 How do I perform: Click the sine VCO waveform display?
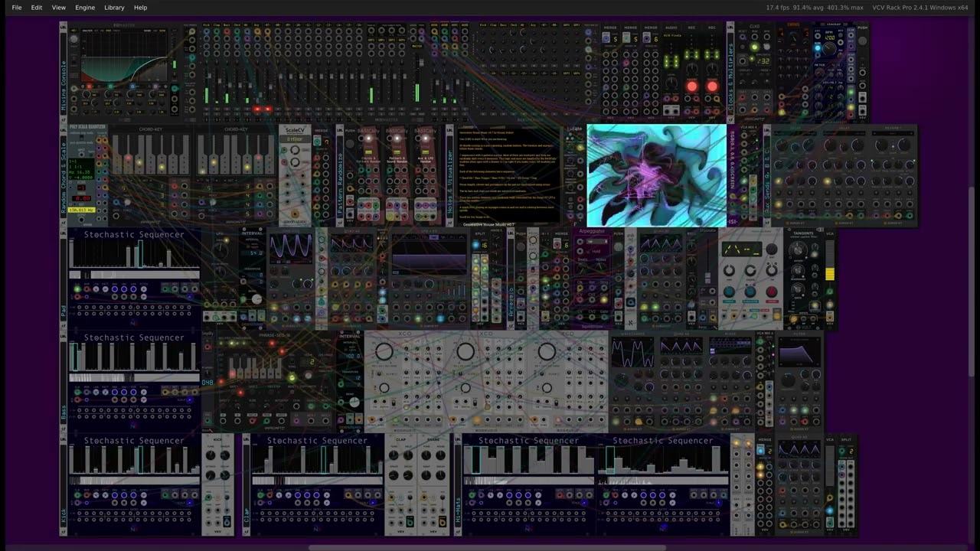[x=290, y=249]
